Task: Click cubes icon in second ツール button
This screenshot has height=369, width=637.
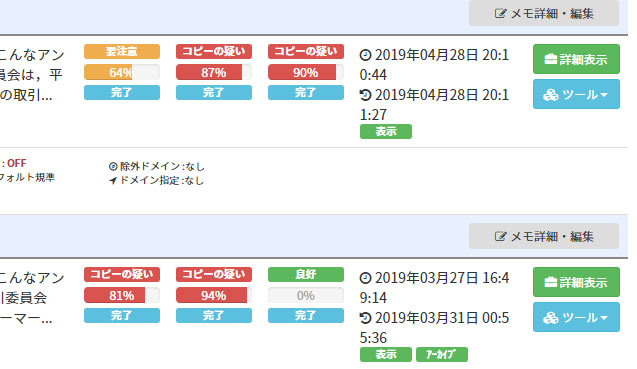Action: pyautogui.click(x=550, y=317)
